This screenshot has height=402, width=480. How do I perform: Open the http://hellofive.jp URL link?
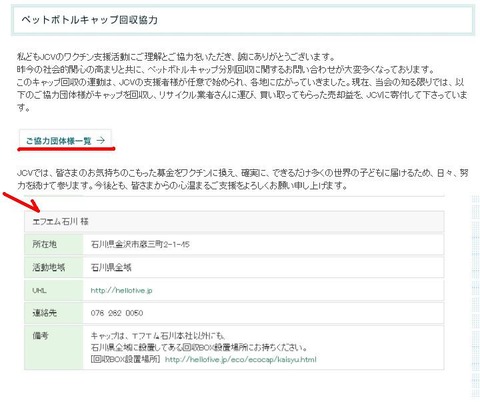click(121, 290)
